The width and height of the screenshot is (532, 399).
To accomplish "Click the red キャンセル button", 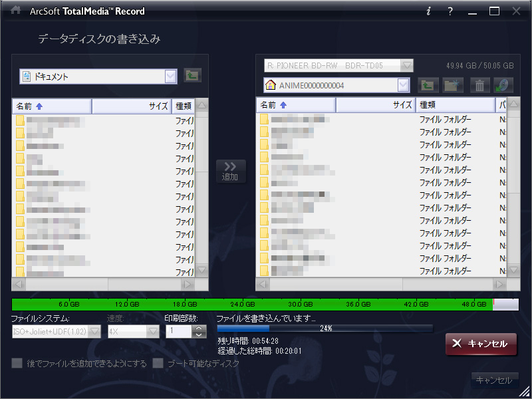I will [481, 344].
